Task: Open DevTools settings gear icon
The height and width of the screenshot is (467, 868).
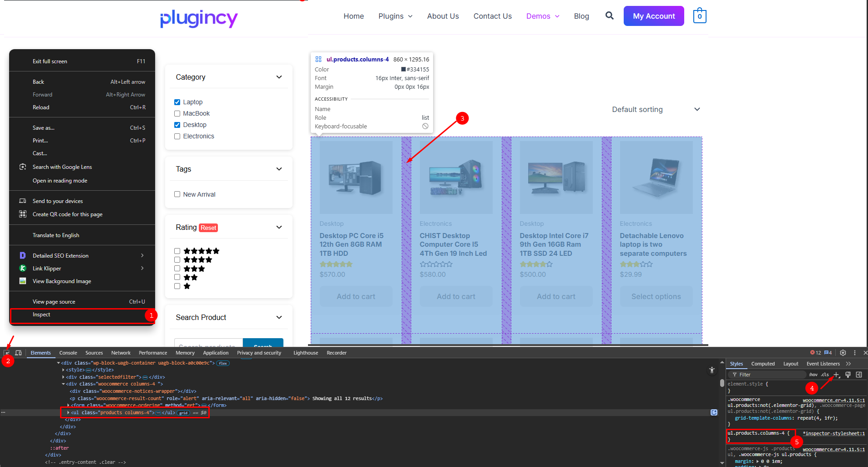Action: coord(843,352)
